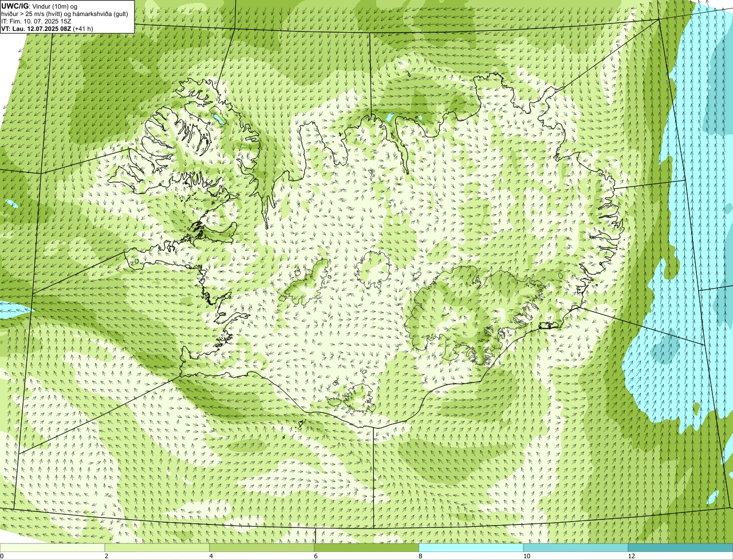The image size is (733, 560).
Task: Click the legend label '8'
Action: pyautogui.click(x=420, y=556)
